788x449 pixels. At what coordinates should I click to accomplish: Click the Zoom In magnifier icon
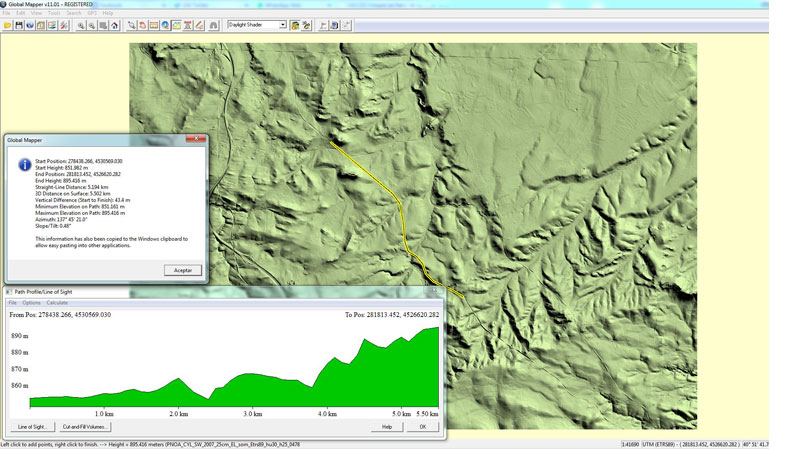pos(81,25)
